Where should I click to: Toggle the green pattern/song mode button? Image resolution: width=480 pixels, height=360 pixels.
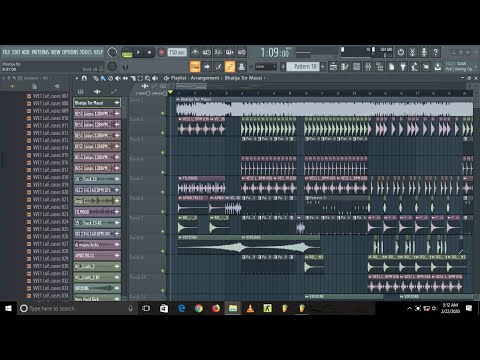pos(127,53)
